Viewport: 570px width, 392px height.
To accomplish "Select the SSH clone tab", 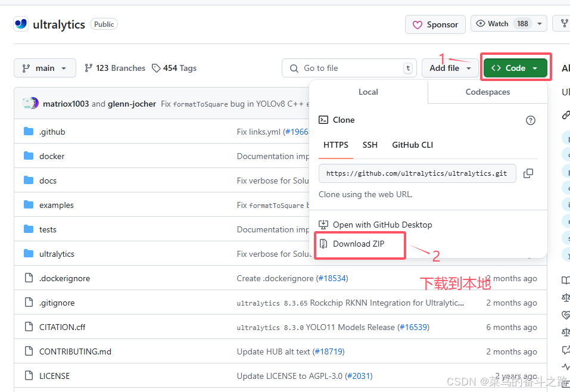I will 370,145.
